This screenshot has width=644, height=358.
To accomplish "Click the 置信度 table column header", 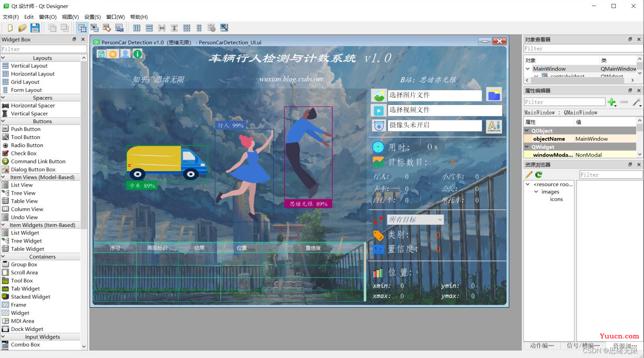I will tap(313, 248).
